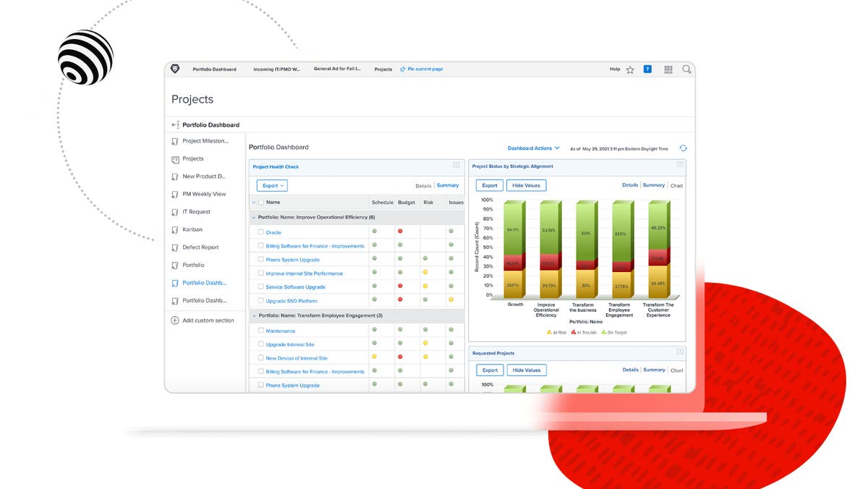
Task: Check the Improve Internal Site Performance checkbox
Action: tap(261, 273)
